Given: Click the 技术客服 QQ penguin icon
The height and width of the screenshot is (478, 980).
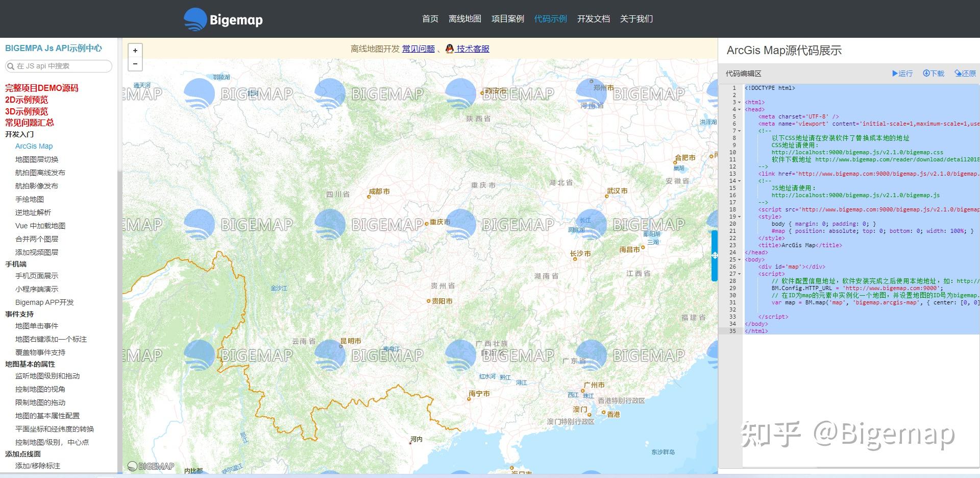Looking at the screenshot, I should (450, 49).
